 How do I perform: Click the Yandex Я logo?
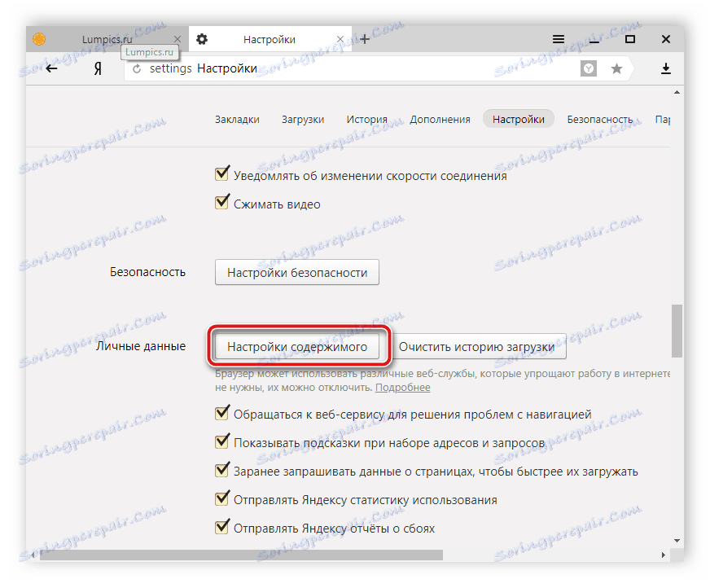pyautogui.click(x=96, y=68)
